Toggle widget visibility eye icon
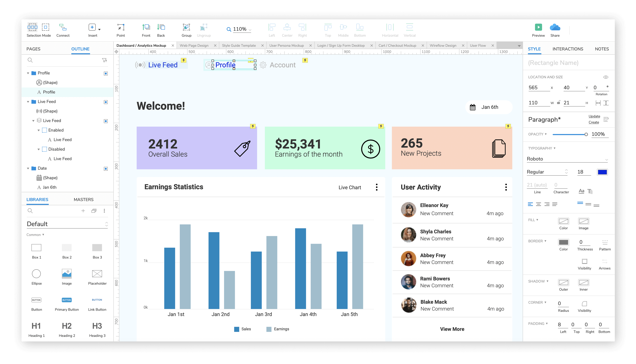Image resolution: width=636 pixels, height=364 pixels. pyautogui.click(x=605, y=77)
